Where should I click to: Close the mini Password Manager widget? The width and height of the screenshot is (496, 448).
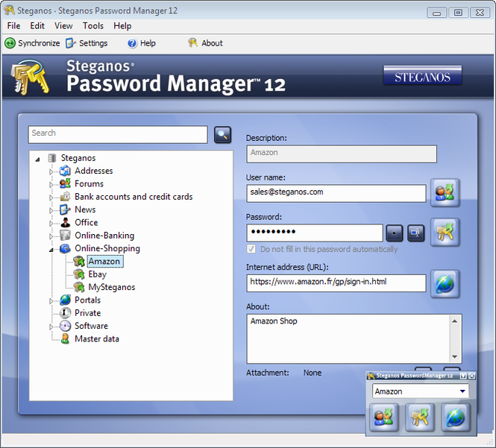point(471,376)
